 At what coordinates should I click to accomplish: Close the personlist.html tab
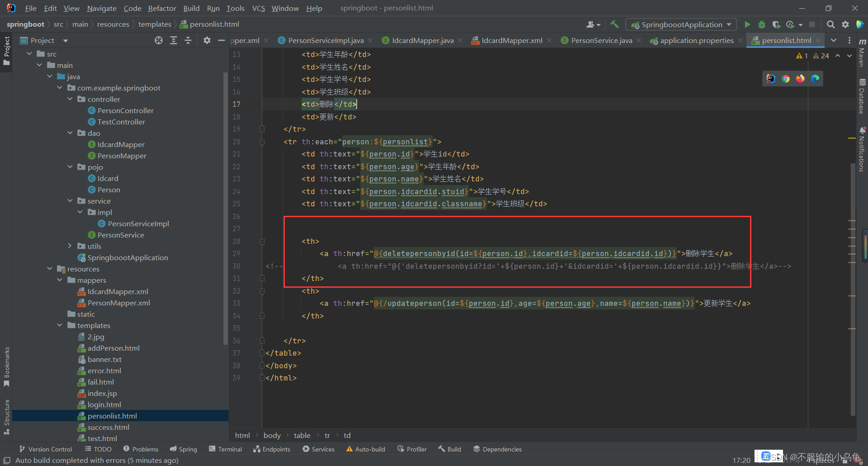818,40
